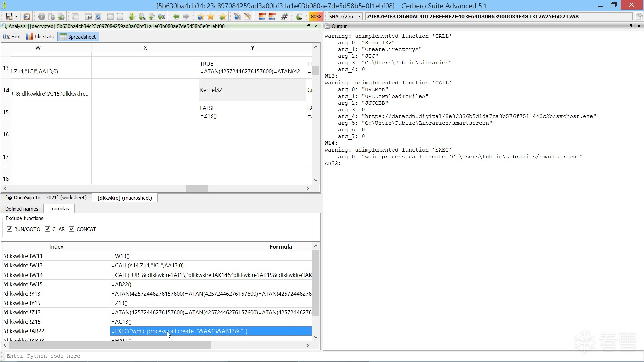This screenshot has height=362, width=644.
Task: Switch to the Defined names tab
Action: pos(22,209)
